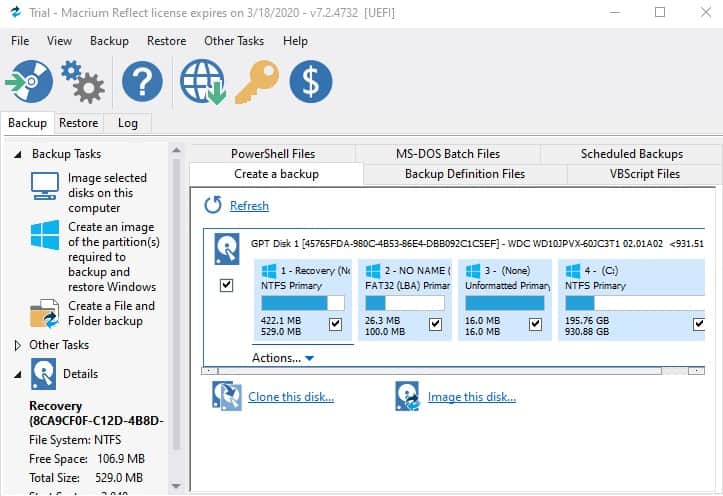Viewport: 723px width, 496px height.
Task: Click the dollar sign purchase icon
Action: (311, 82)
